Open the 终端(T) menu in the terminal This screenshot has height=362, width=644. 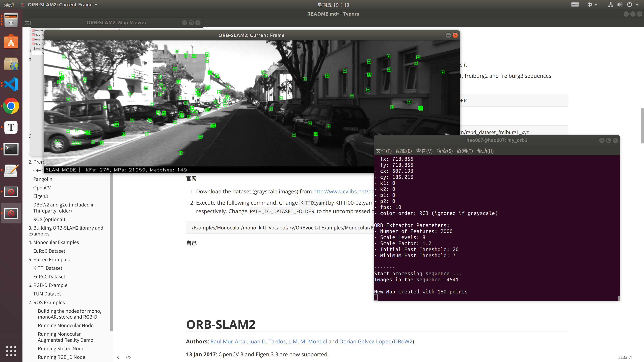465,151
